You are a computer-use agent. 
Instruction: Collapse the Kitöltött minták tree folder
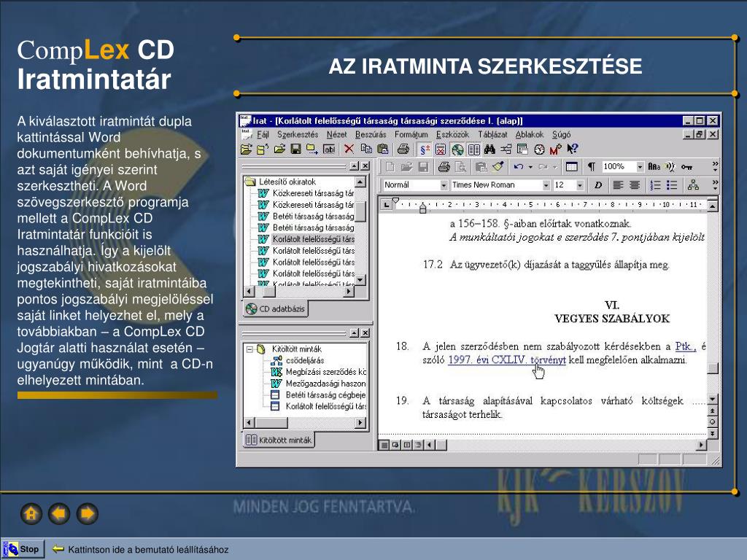tap(249, 349)
